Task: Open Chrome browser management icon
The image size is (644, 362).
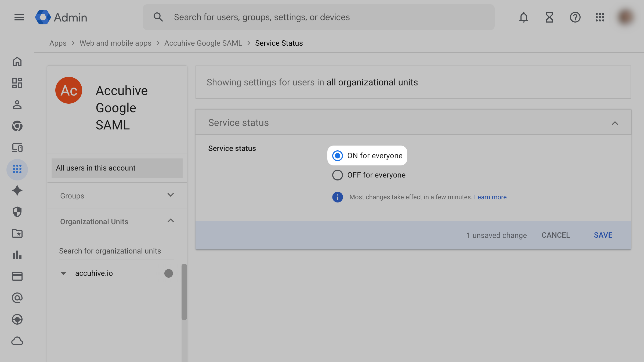Action: (17, 126)
